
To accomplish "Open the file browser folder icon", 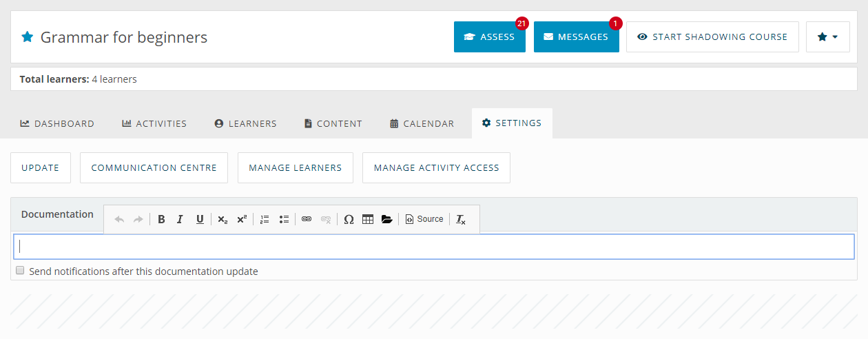I will 386,219.
